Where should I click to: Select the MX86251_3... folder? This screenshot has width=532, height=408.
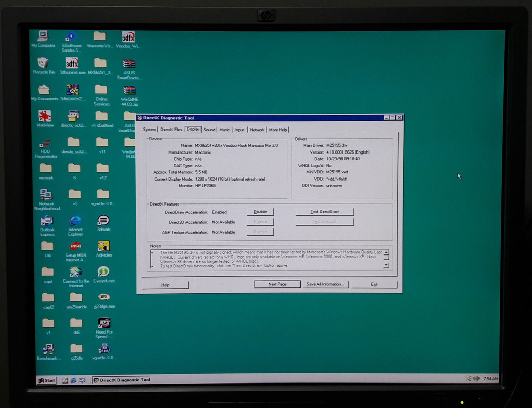tap(100, 66)
